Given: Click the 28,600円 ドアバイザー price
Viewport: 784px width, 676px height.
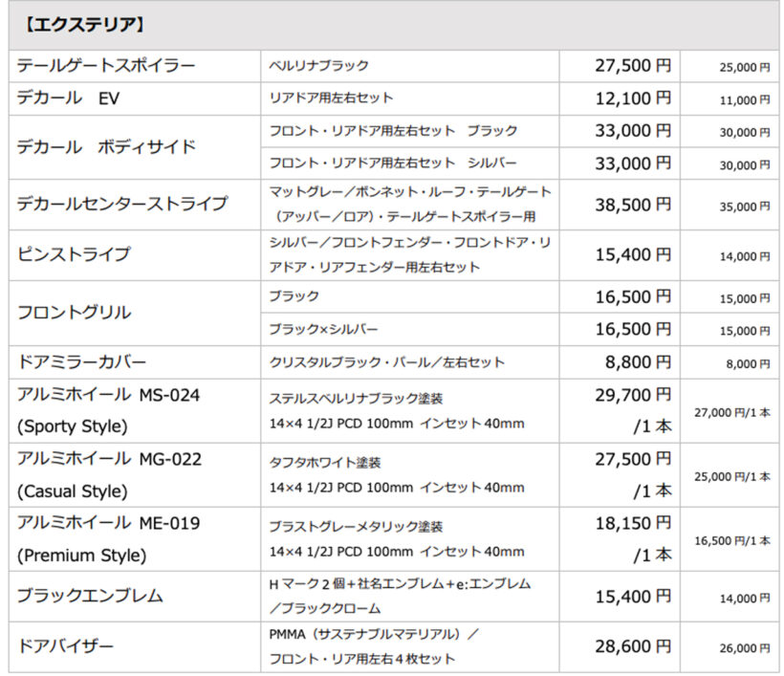Looking at the screenshot, I should [632, 647].
